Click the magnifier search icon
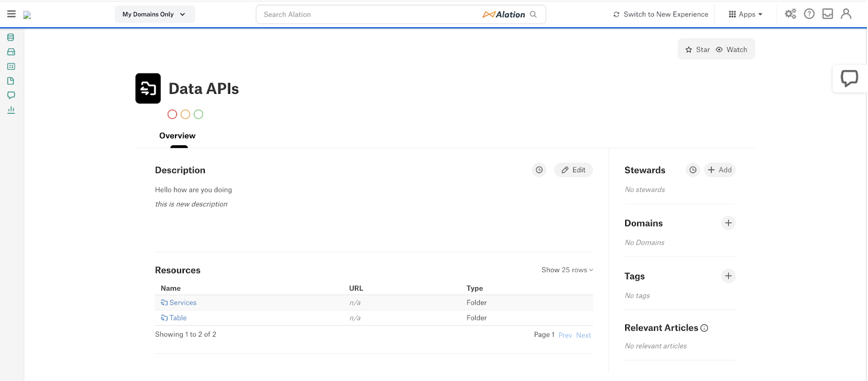Viewport: 868px width, 381px height. (x=533, y=15)
